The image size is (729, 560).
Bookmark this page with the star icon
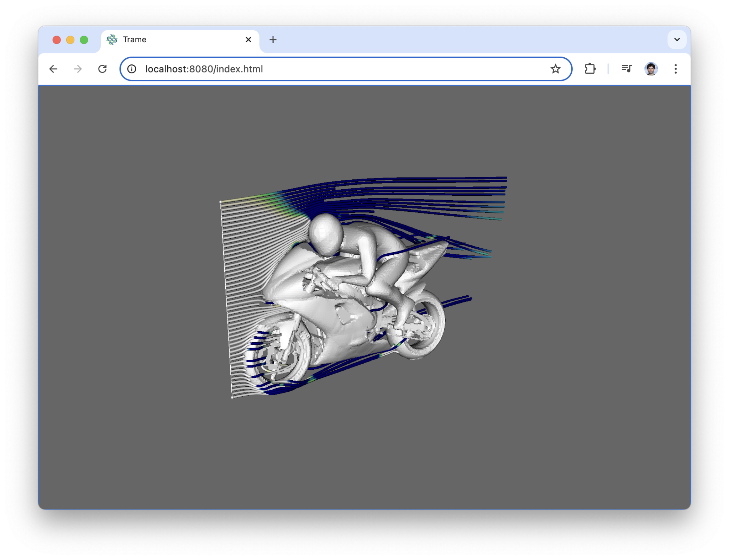coord(555,69)
